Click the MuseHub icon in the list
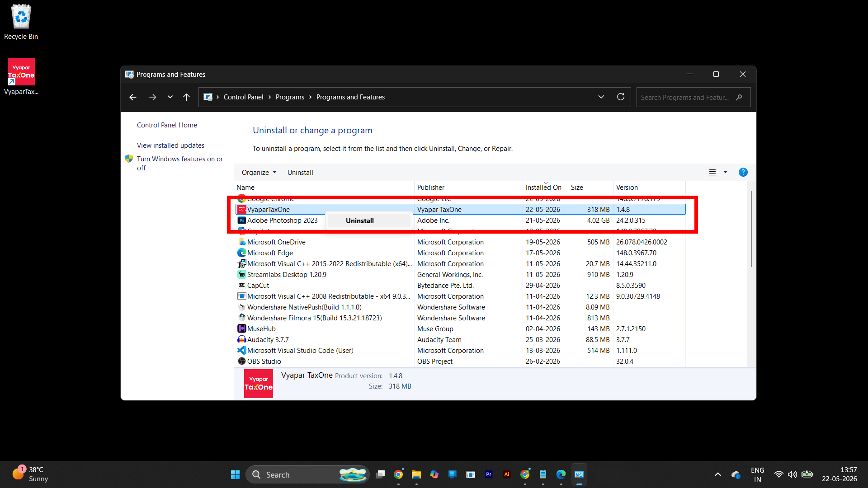The height and width of the screenshot is (488, 868). [x=242, y=329]
